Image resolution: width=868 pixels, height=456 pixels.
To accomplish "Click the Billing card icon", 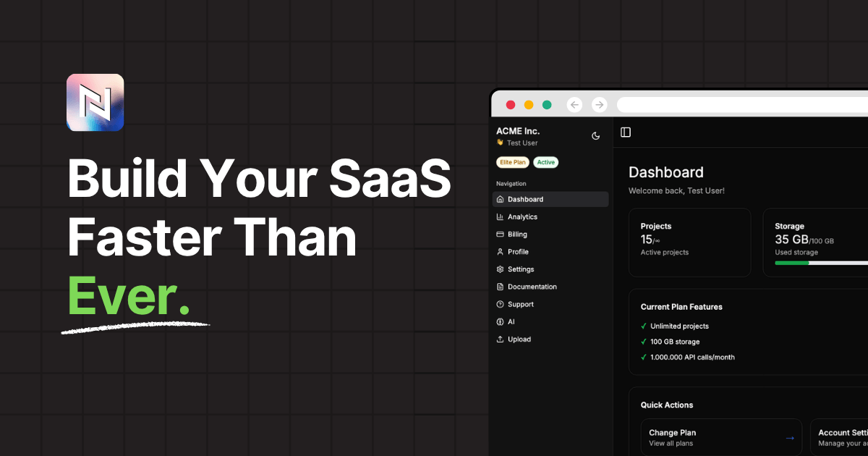I will tap(500, 235).
